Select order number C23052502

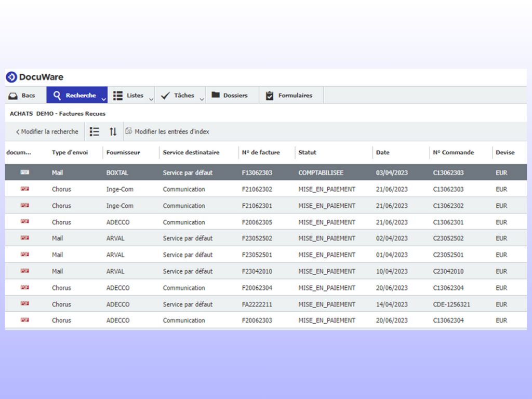click(x=448, y=238)
